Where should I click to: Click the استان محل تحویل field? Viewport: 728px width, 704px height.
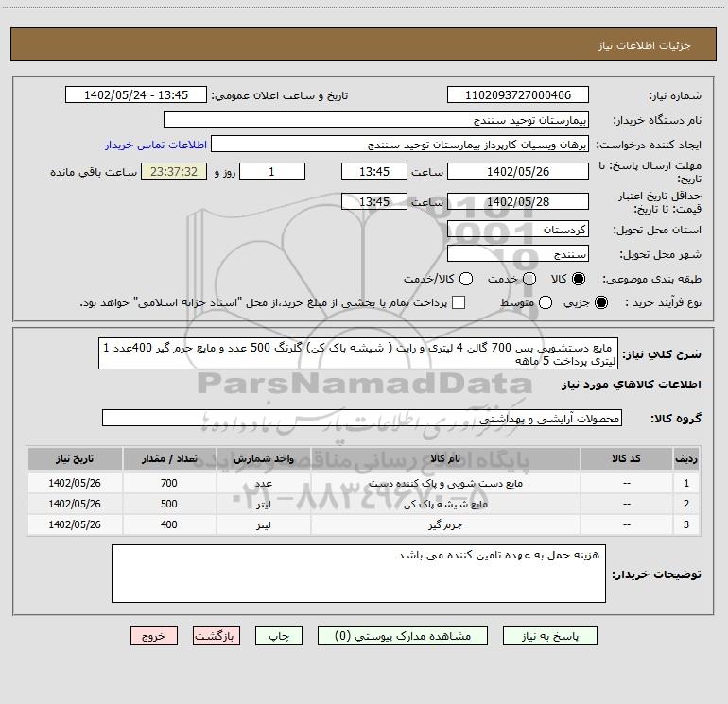[517, 231]
